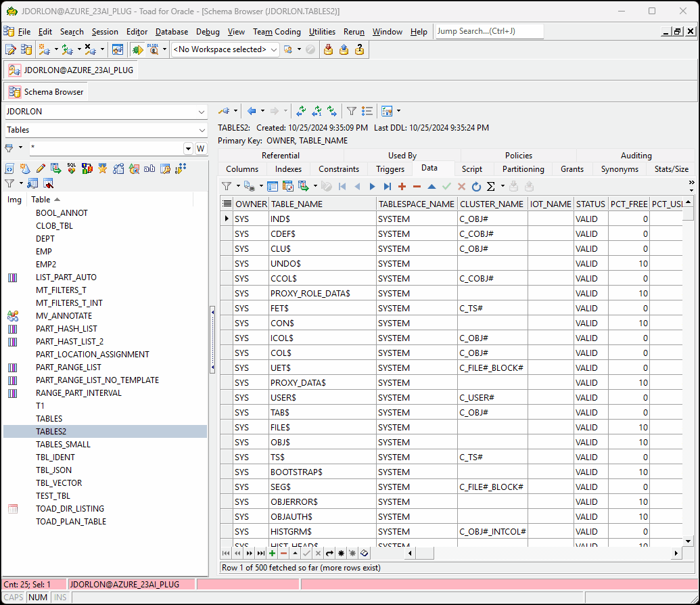700x605 pixels.
Task: Click the Schema Browser window tab
Action: 47,92
